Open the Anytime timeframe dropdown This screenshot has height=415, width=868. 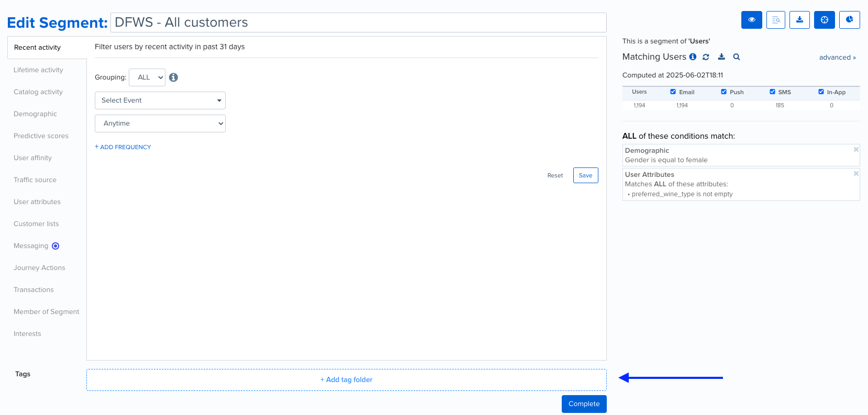tap(160, 124)
